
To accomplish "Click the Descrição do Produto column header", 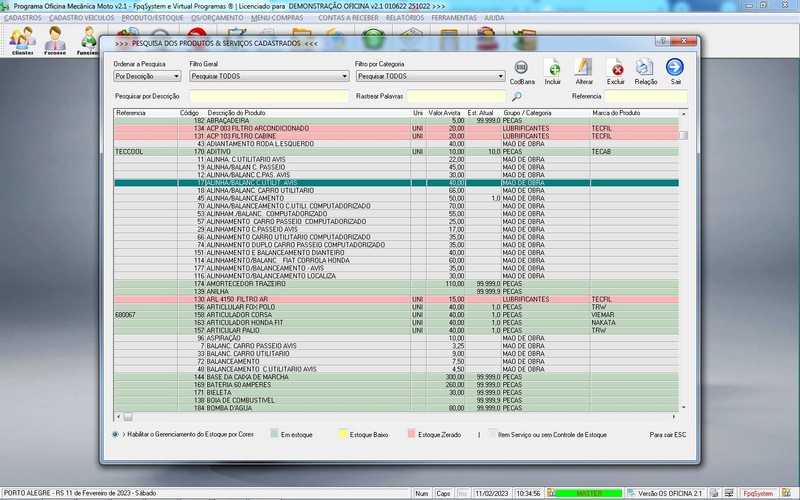I will pos(237,113).
